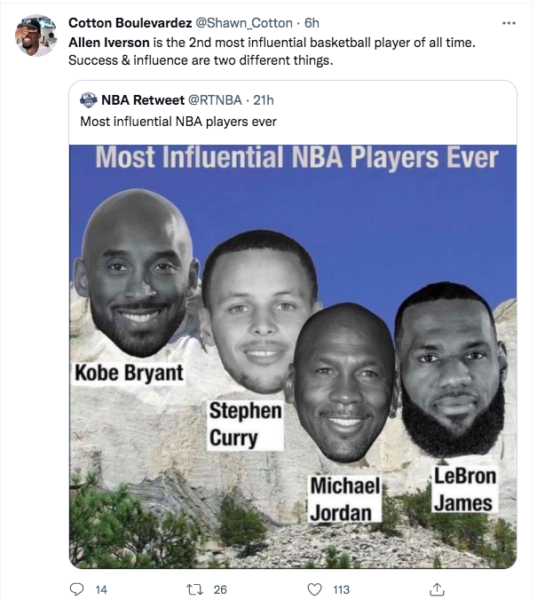Click the retweet arrows icon
Screen dimensions: 537x600
194,589
